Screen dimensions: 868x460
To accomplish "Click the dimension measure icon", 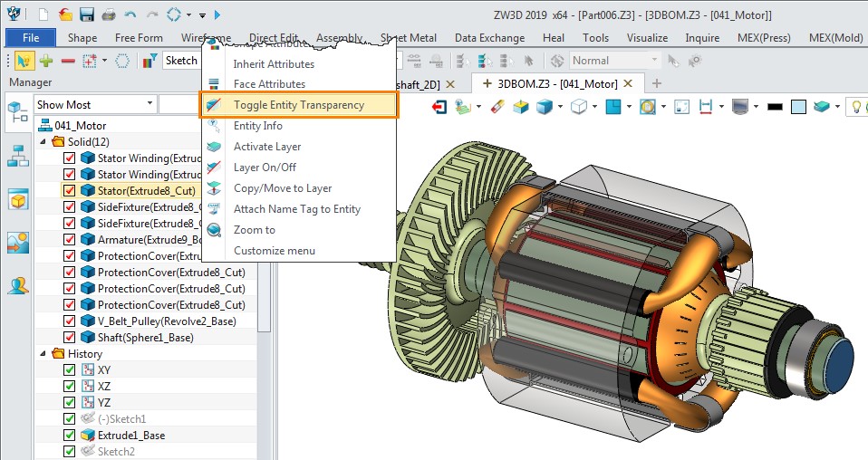I will point(706,106).
